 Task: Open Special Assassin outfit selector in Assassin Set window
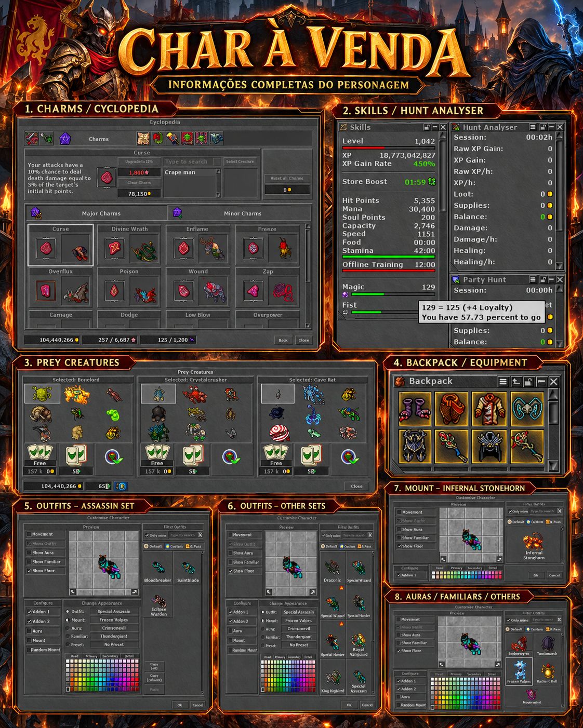tap(114, 611)
